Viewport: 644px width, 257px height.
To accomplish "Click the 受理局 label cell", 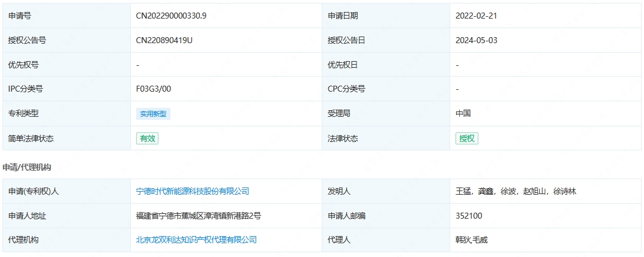I will 386,114.
